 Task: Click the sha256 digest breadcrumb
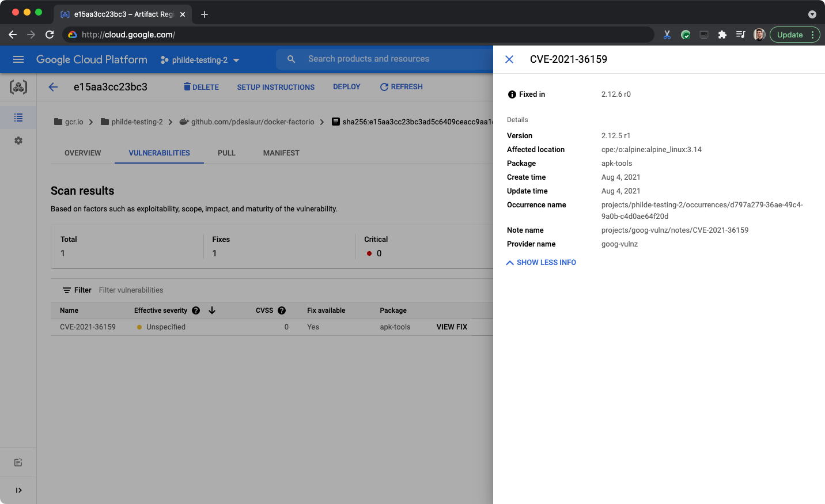point(412,122)
